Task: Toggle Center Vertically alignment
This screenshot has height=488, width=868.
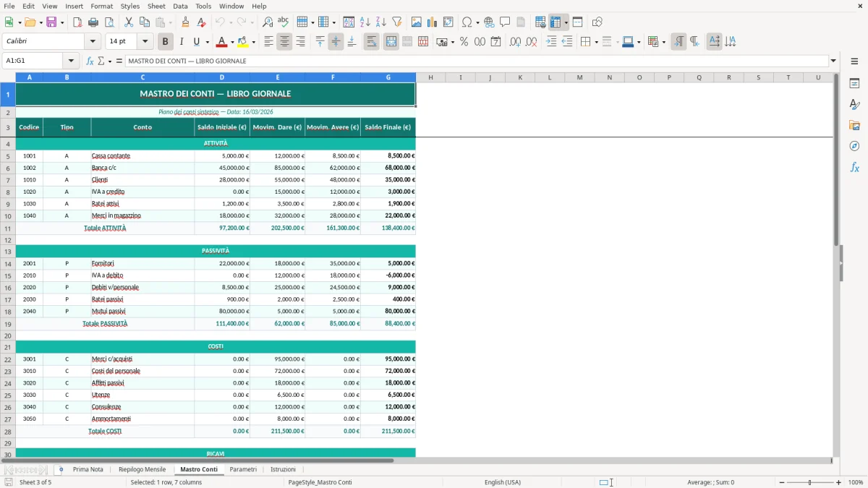Action: click(336, 42)
